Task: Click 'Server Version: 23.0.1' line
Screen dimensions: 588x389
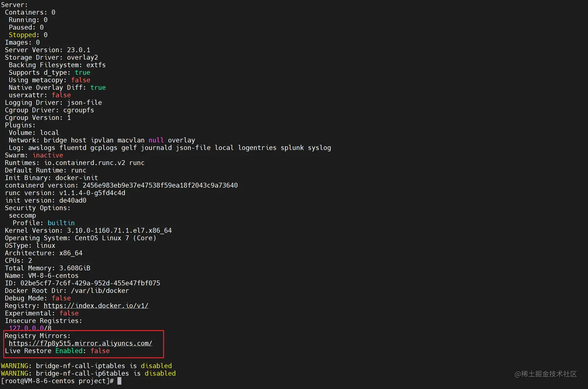Action: point(47,50)
